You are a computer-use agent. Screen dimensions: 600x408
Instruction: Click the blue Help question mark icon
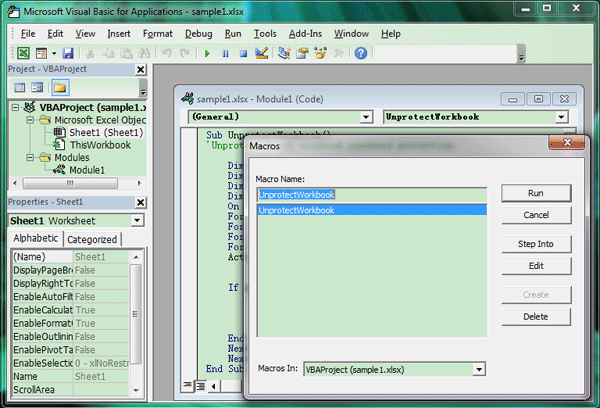[x=360, y=53]
